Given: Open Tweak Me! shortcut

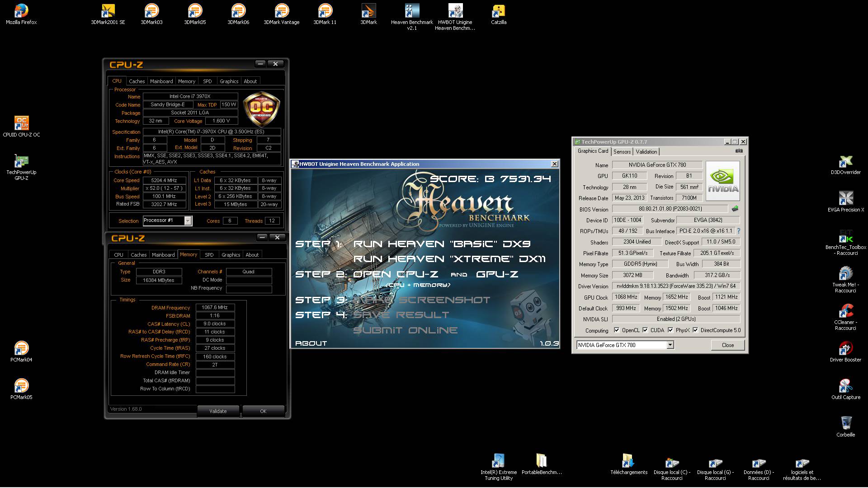Looking at the screenshot, I should click(846, 280).
